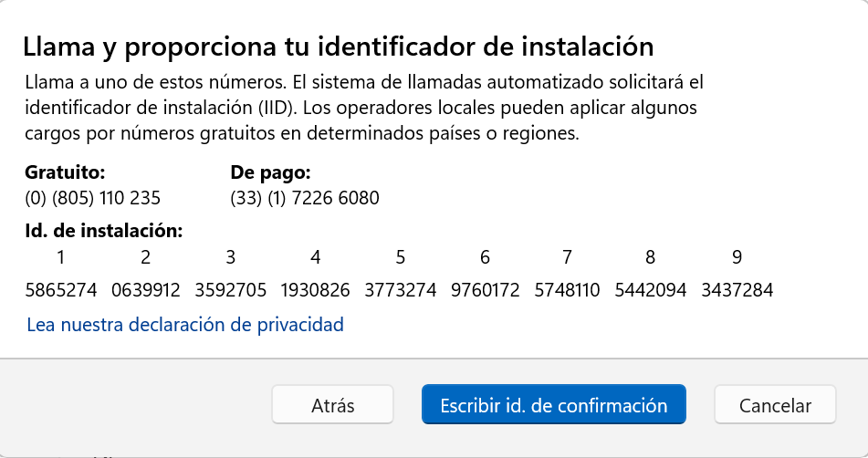868x458 pixels.
Task: Click the Id. de instalación label
Action: 103,231
